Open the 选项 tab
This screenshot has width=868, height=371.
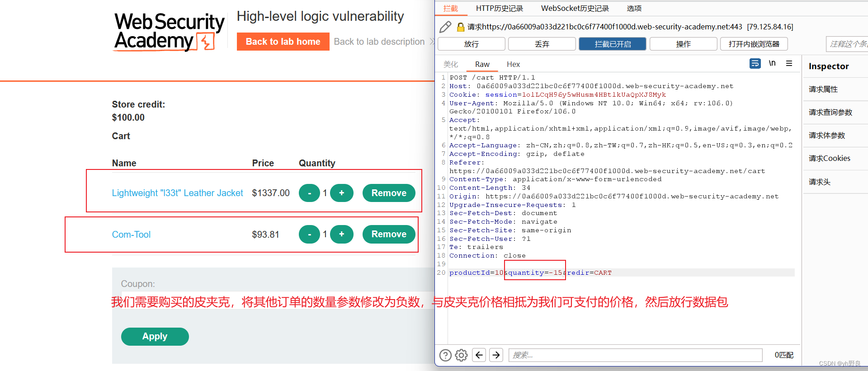pos(634,8)
